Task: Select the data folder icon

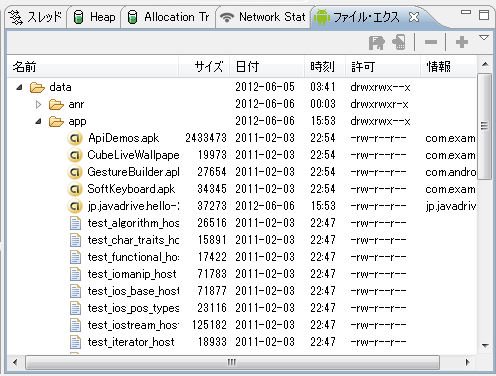Action: [x=37, y=88]
